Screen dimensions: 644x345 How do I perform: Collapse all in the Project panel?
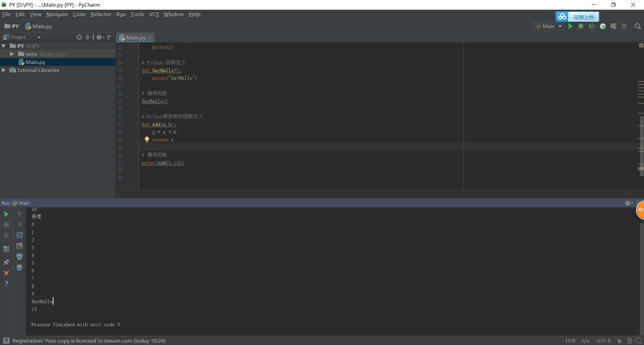pyautogui.click(x=88, y=37)
